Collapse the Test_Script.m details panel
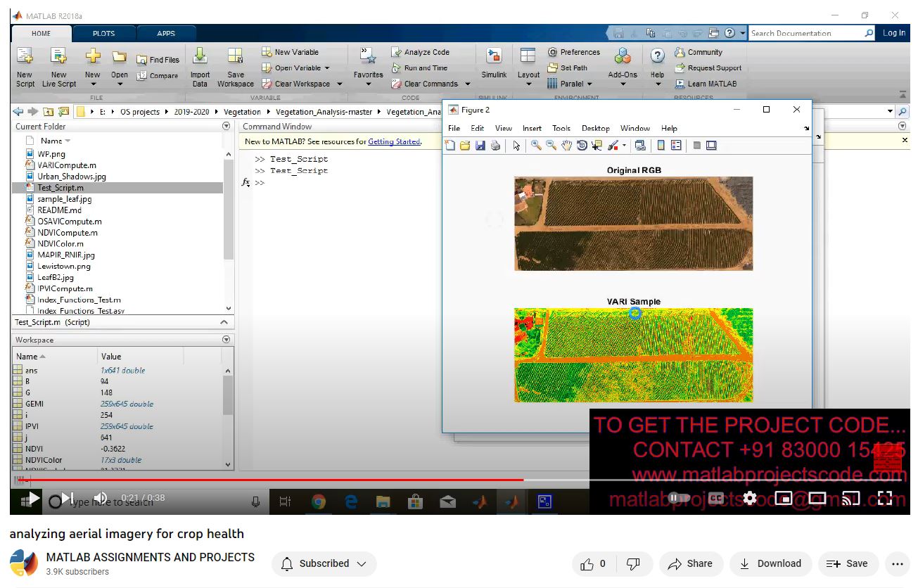Screen dimensions: 918x588 tap(224, 322)
